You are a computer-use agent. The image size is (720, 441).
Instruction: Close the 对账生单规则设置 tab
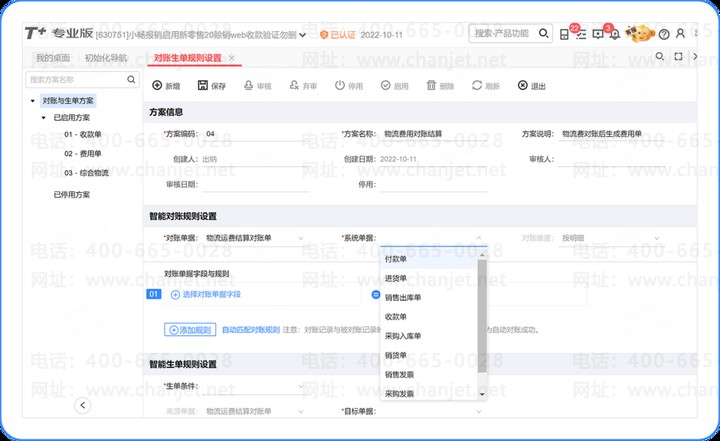[x=232, y=58]
